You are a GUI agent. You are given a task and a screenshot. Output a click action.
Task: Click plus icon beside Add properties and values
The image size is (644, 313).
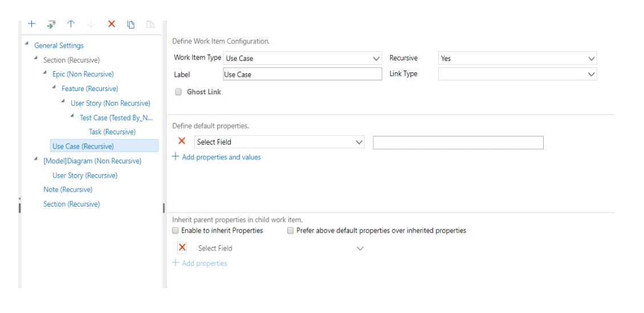(x=176, y=156)
